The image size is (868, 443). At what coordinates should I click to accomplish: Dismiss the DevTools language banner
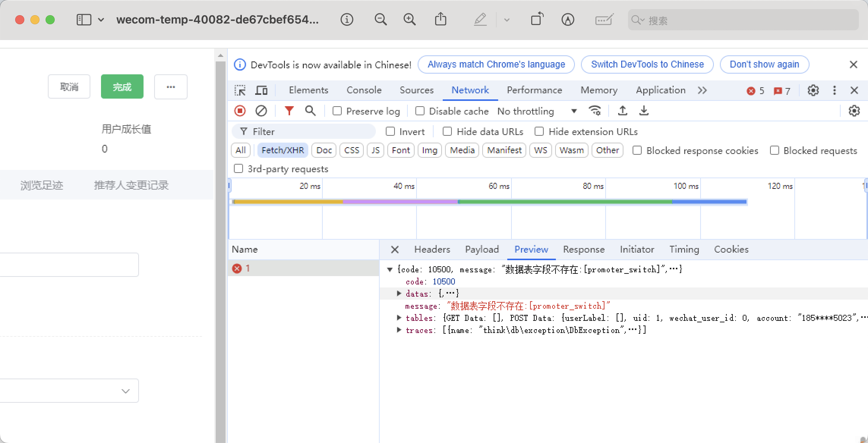tap(854, 65)
